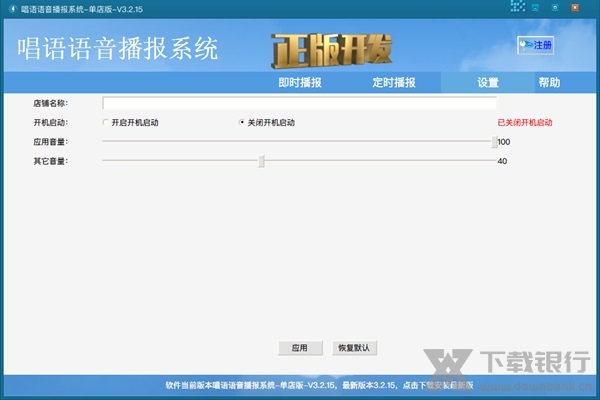Close the window with the red X

click(575, 8)
